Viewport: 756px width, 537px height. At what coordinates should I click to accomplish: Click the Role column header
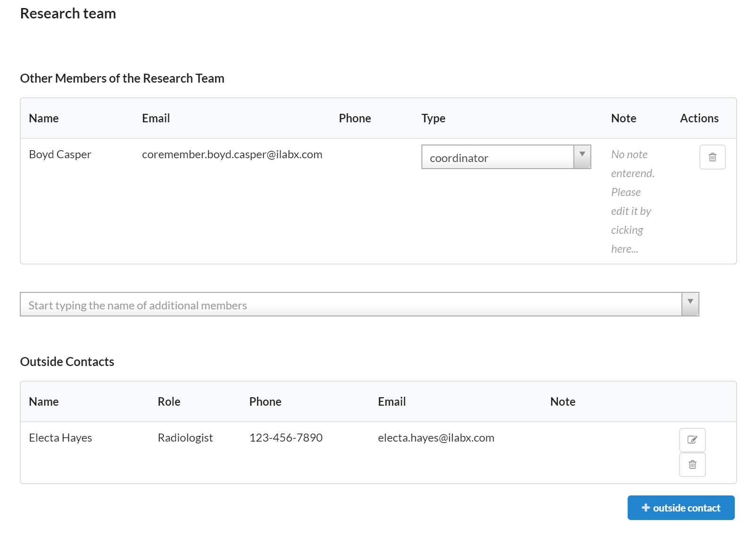click(169, 402)
